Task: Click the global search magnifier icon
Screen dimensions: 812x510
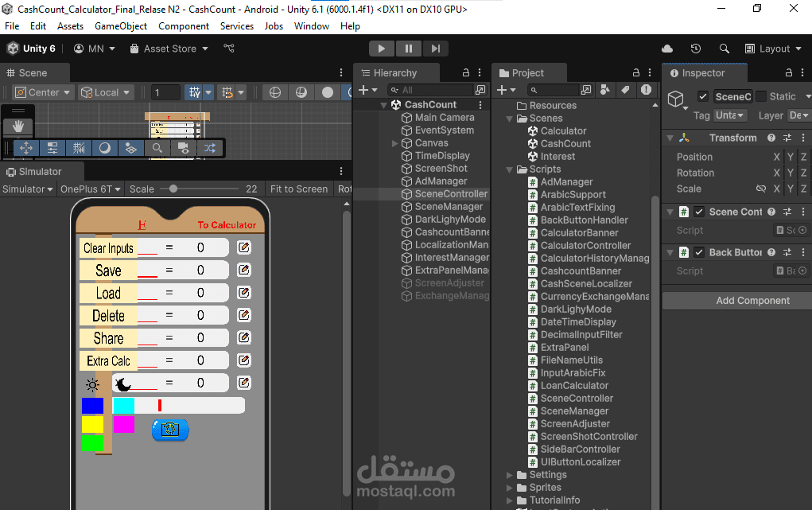Action: (724, 49)
